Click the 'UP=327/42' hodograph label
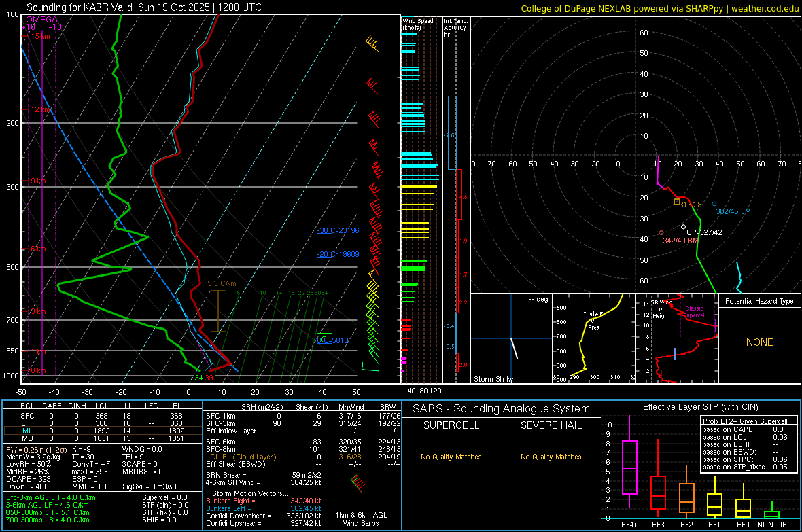The height and width of the screenshot is (532, 802). (704, 232)
